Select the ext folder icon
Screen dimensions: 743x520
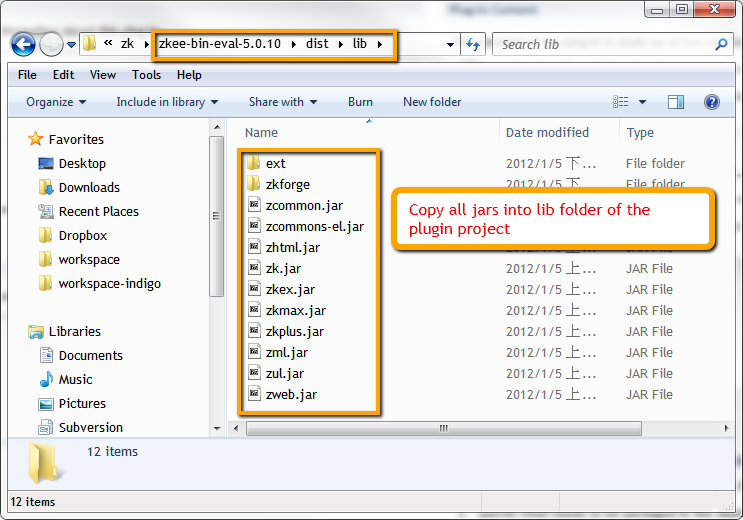(x=254, y=163)
